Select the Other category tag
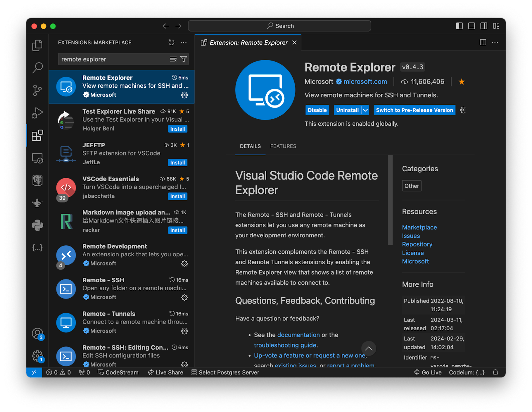 click(412, 186)
